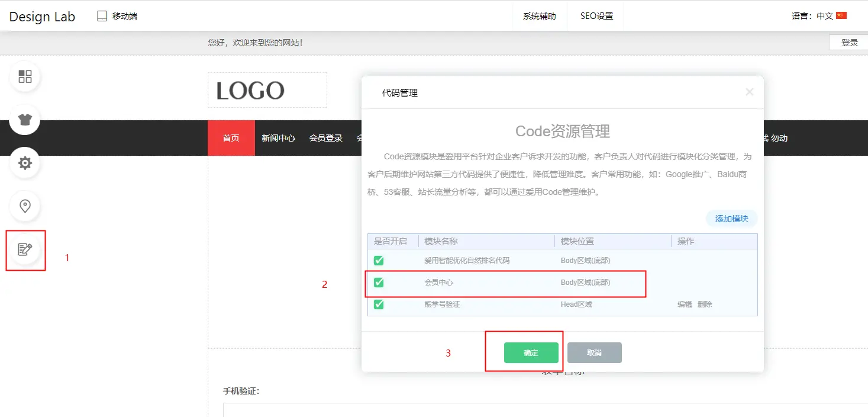Viewport: 868px width, 417px height.
Task: Click the mobile device icon 移动端
Action: [x=102, y=16]
